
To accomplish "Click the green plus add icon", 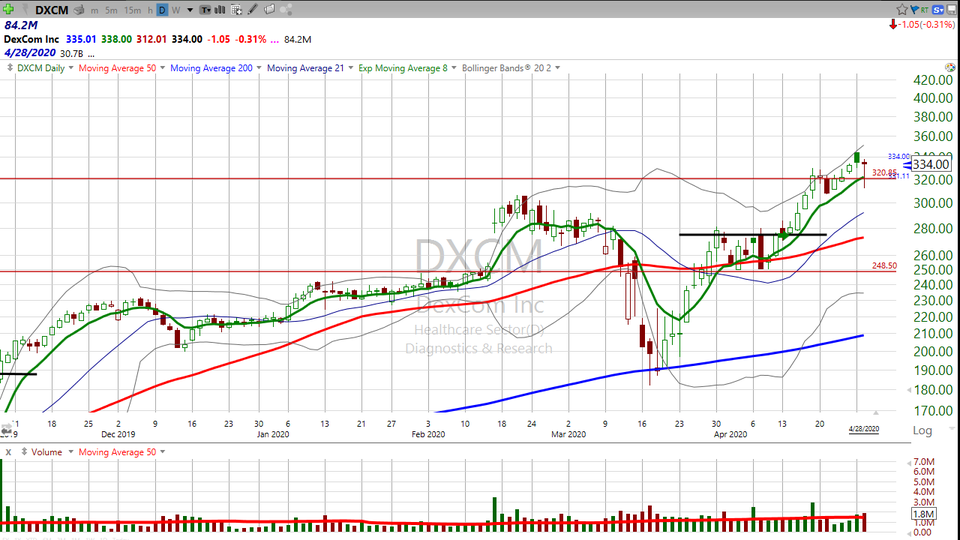I will pyautogui.click(x=8, y=9).
